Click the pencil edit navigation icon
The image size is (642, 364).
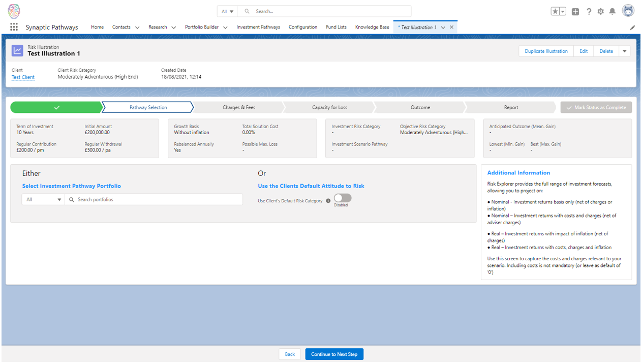pos(632,27)
